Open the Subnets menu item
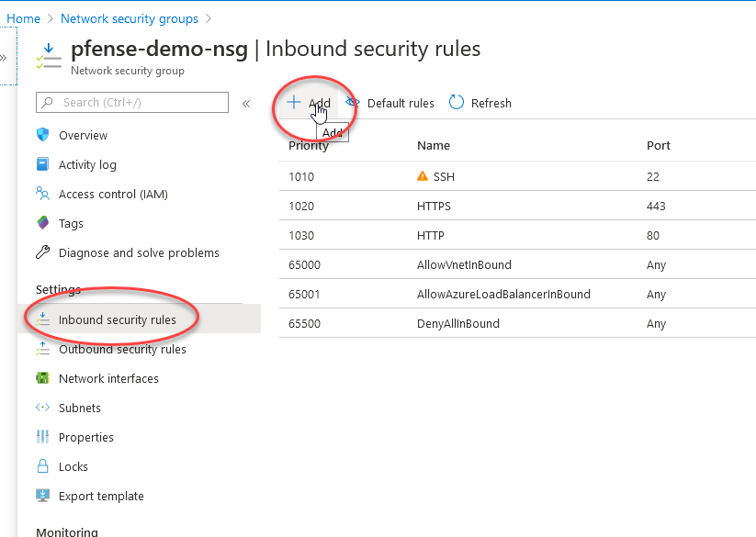Viewport: 756px width, 537px height. coord(80,408)
